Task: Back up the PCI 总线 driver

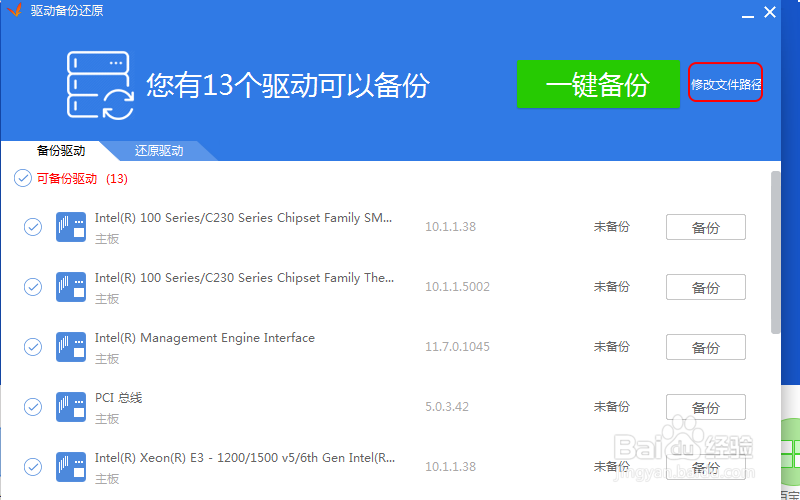Action: click(x=706, y=407)
